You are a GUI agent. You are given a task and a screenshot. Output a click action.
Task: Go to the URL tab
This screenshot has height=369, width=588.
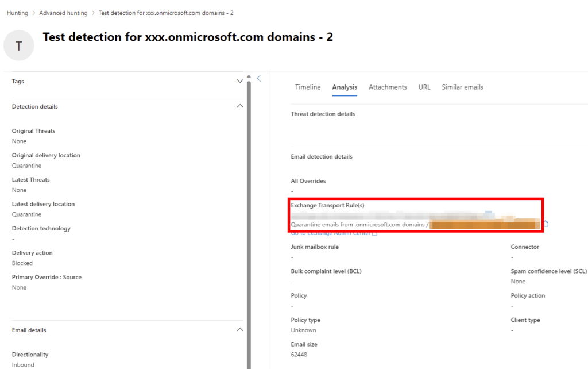click(424, 87)
